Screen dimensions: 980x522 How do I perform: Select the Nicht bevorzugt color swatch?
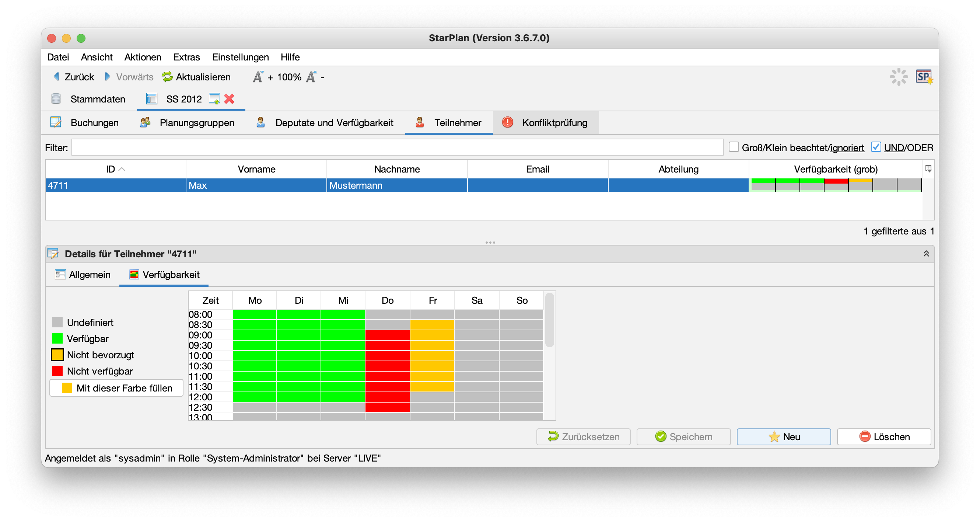(x=57, y=355)
